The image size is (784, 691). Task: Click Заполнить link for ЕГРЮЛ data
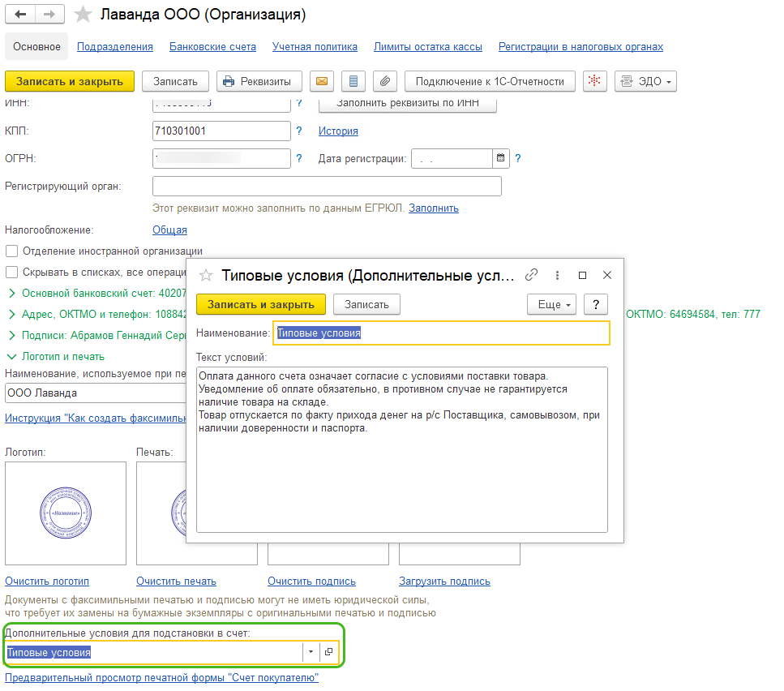434,208
